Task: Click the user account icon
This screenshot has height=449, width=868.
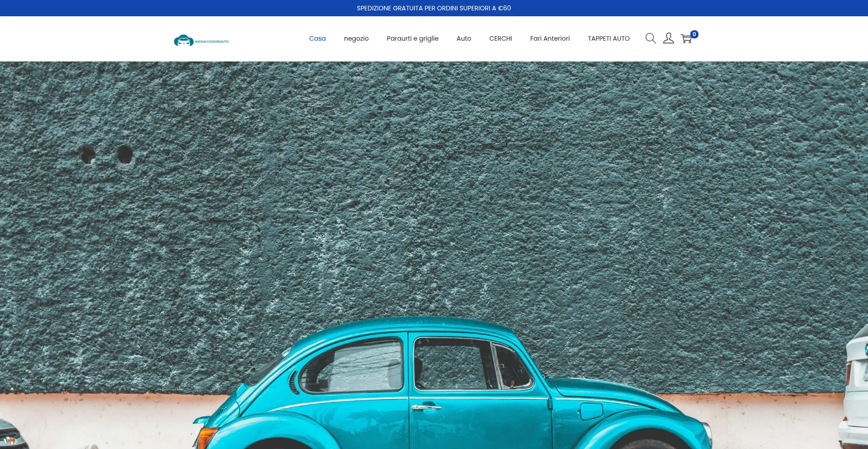Action: pos(668,38)
